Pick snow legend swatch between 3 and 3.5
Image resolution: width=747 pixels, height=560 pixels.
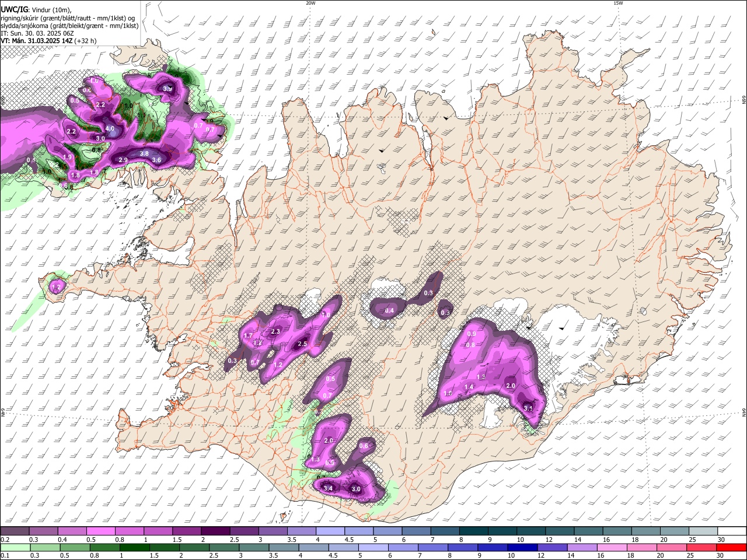[272, 531]
